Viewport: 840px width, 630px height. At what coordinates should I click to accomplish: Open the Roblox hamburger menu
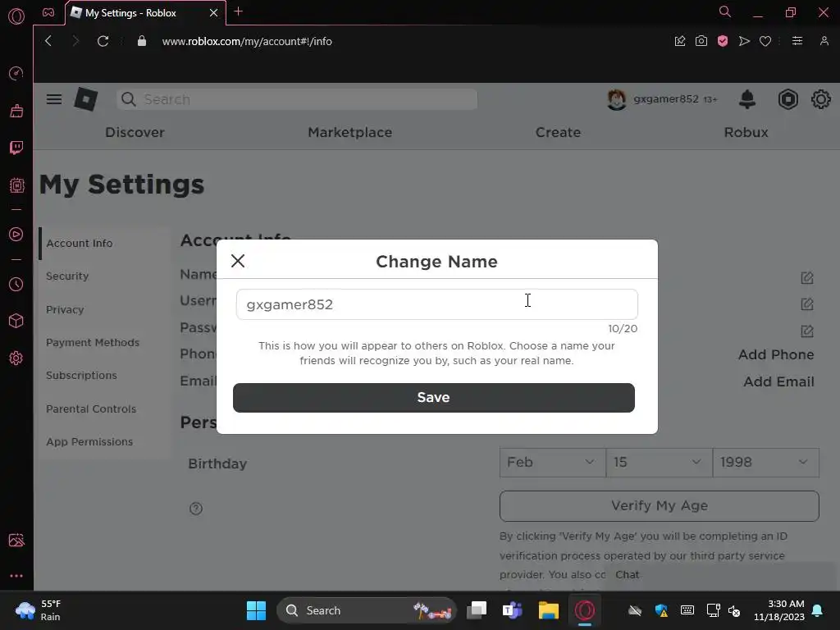(54, 99)
